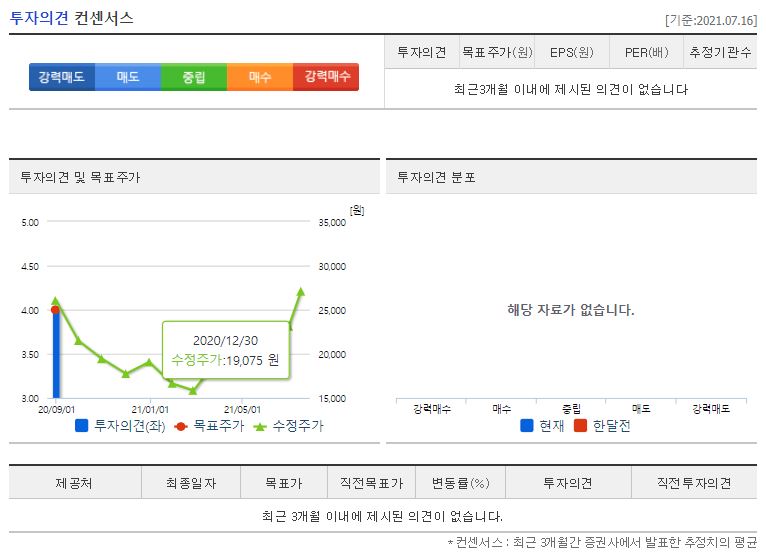Image resolution: width=766 pixels, height=558 pixels.
Task: Click 강력매도 distribution axis label
Action: click(711, 409)
